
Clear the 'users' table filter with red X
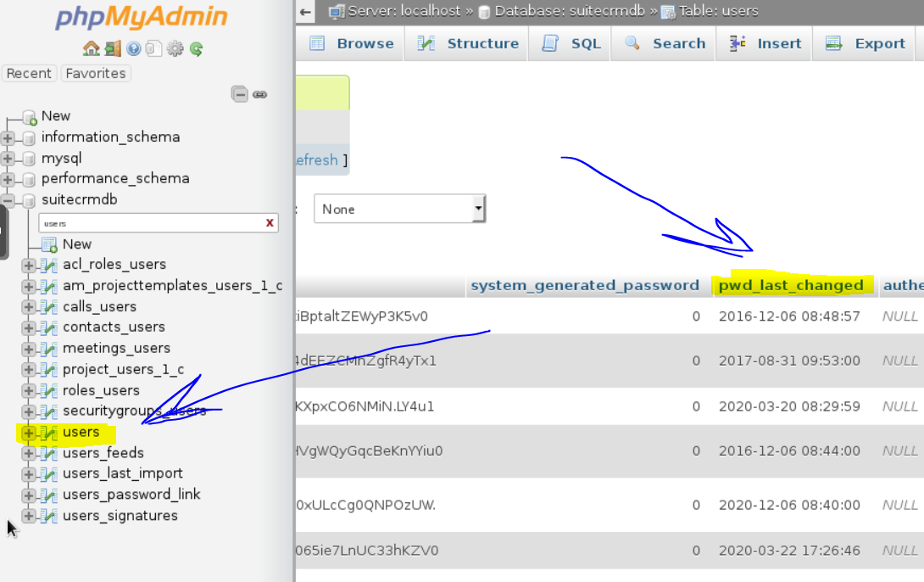tap(270, 223)
